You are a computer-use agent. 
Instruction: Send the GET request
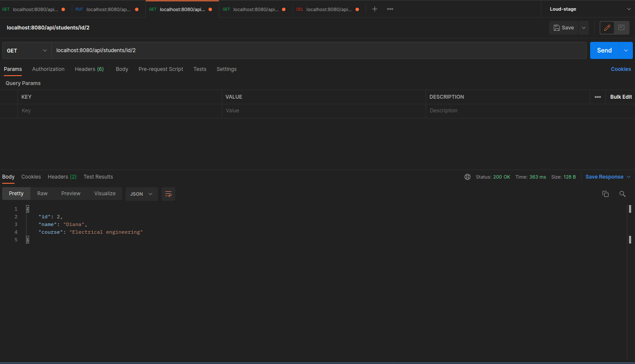(604, 50)
